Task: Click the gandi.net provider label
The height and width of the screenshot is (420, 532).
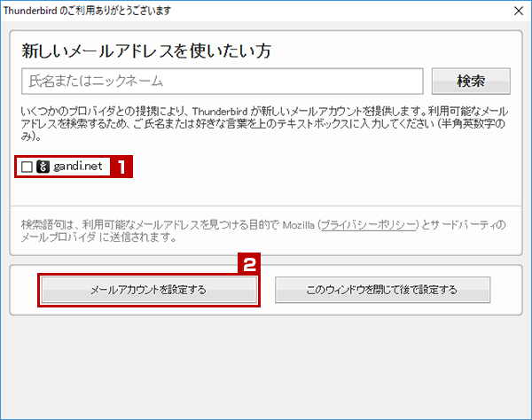Action: (78, 166)
